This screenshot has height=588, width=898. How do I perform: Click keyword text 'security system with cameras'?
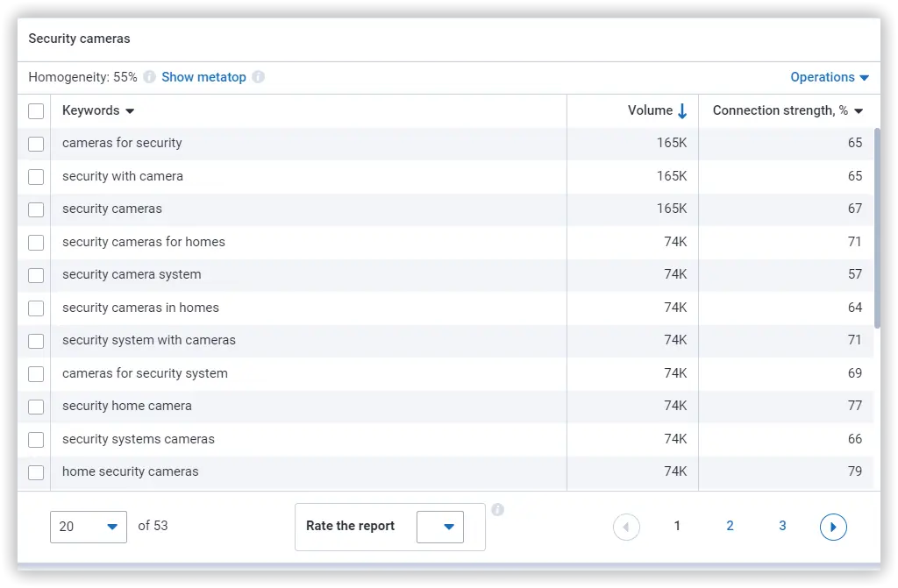pyautogui.click(x=149, y=340)
